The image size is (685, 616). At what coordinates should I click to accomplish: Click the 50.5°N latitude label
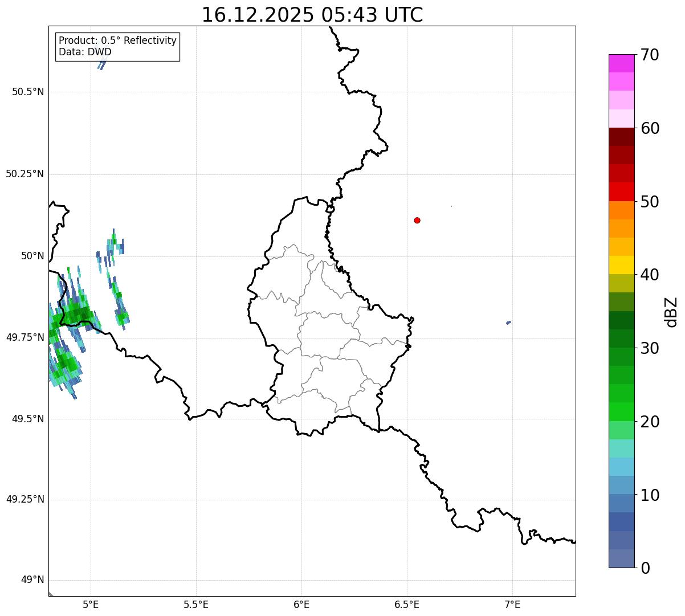coord(28,92)
